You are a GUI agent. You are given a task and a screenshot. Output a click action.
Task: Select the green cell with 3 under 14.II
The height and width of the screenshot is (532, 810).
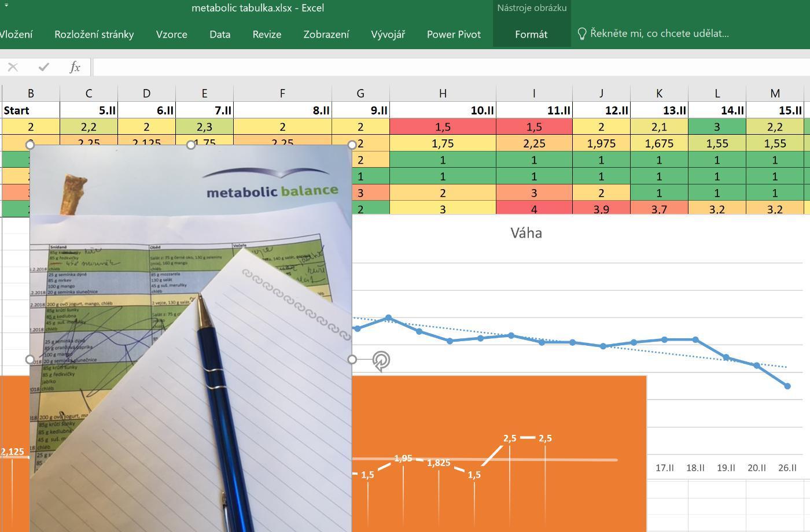click(x=717, y=127)
